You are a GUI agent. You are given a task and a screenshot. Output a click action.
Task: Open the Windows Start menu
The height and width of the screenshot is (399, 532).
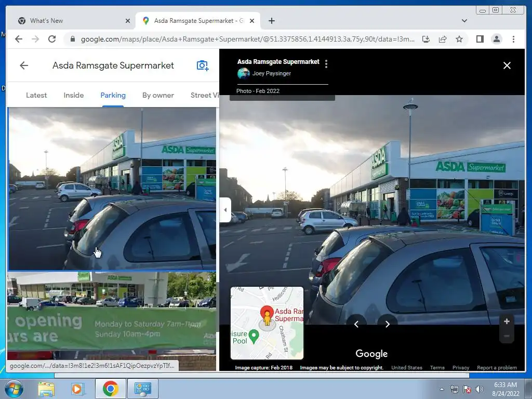pyautogui.click(x=14, y=389)
